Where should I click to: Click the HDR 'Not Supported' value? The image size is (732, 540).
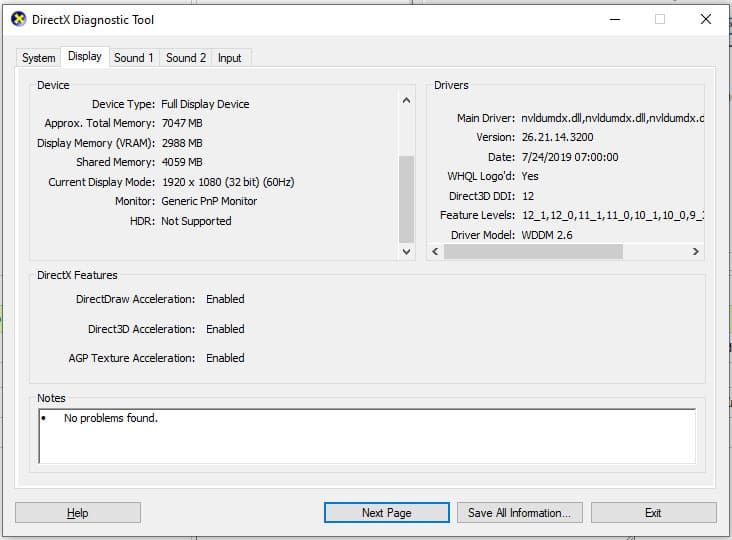click(x=196, y=221)
